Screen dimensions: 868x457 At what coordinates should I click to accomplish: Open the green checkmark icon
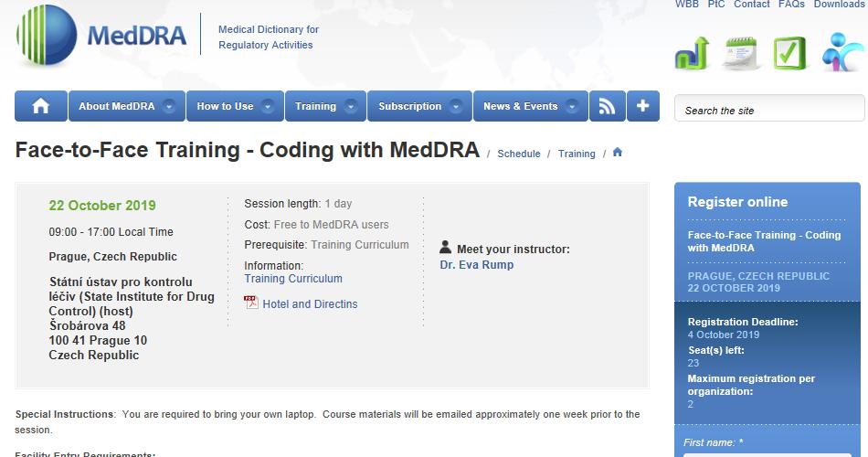tap(789, 53)
